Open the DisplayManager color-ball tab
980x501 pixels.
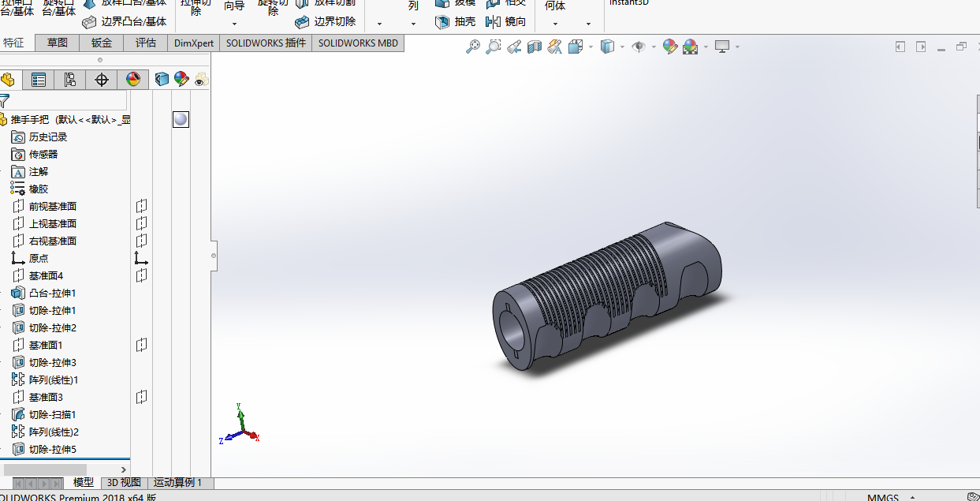point(132,80)
